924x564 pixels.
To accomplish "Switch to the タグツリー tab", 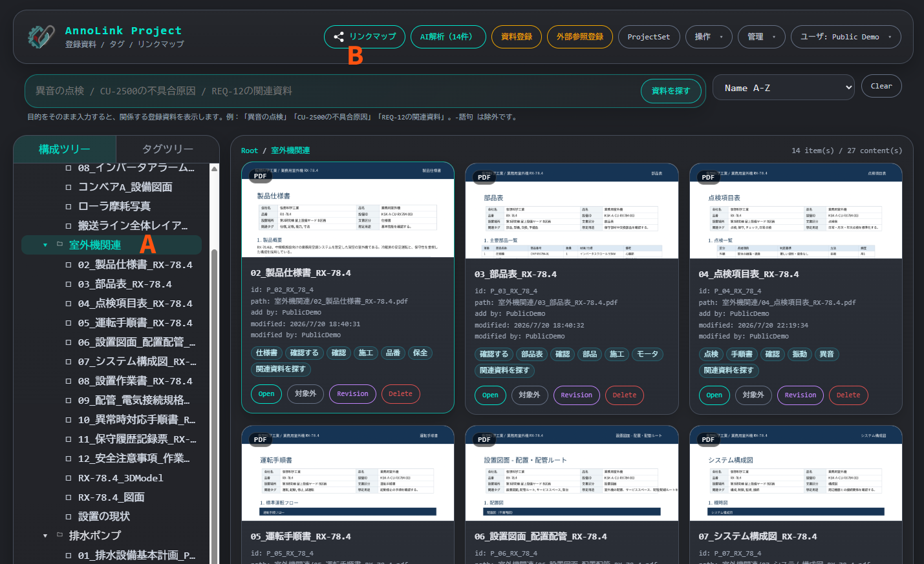I will 167,149.
